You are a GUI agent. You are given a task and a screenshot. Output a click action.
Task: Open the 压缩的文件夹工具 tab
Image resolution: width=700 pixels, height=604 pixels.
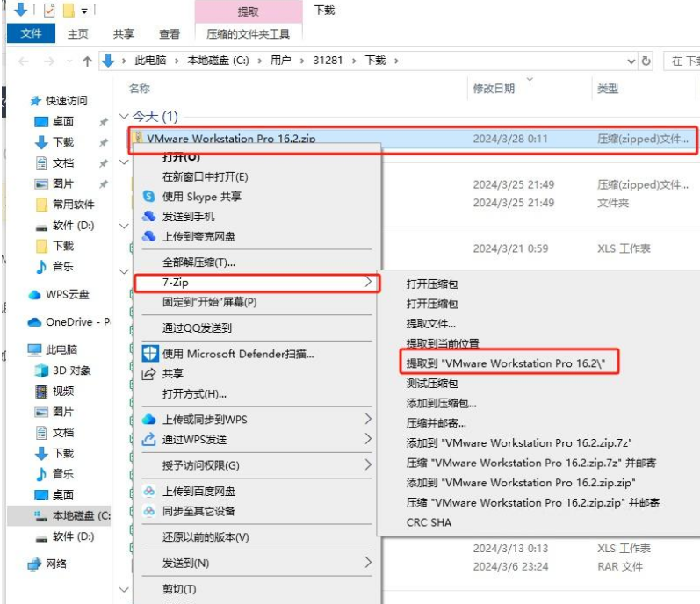point(249,34)
